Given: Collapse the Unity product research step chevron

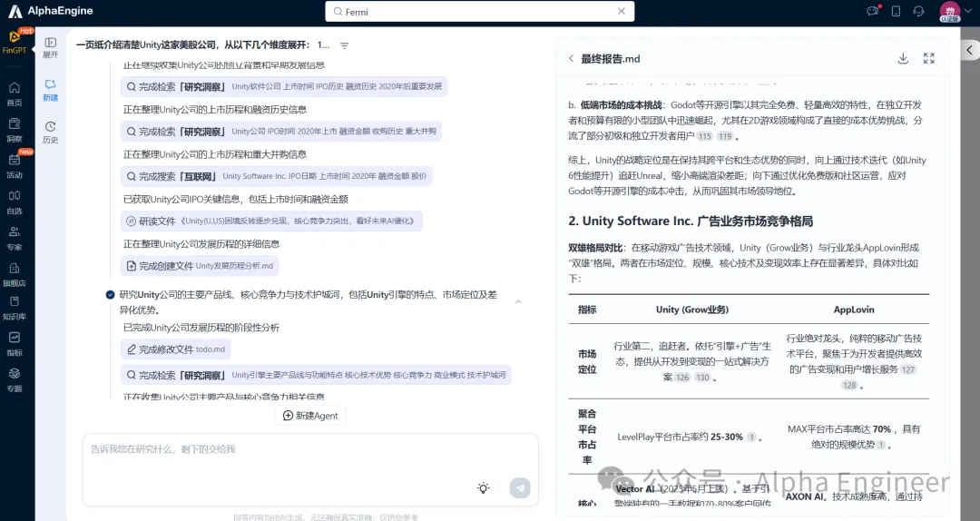Looking at the screenshot, I should pyautogui.click(x=518, y=301).
